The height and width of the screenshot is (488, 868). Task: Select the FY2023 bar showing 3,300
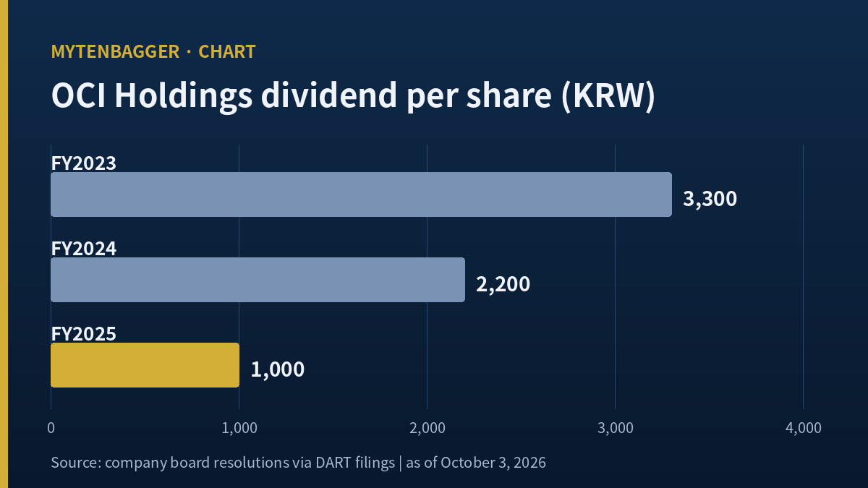click(x=361, y=194)
